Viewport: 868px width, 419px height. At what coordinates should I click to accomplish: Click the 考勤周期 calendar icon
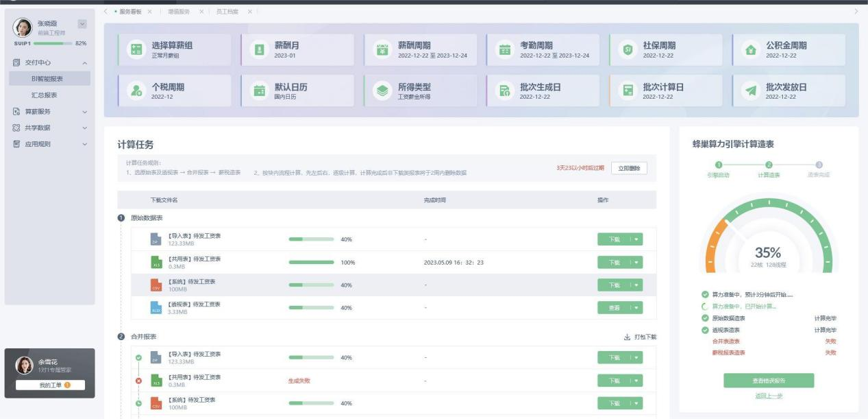tap(505, 49)
